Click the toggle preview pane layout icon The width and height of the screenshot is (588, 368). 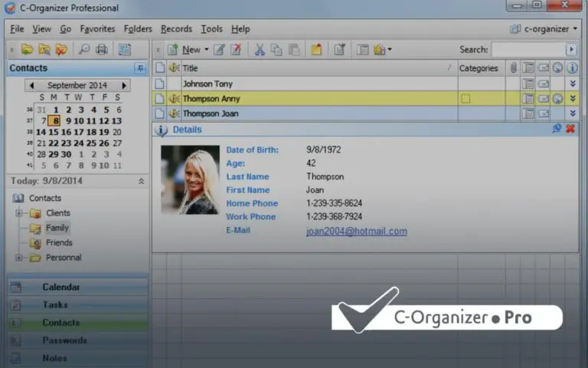[362, 50]
